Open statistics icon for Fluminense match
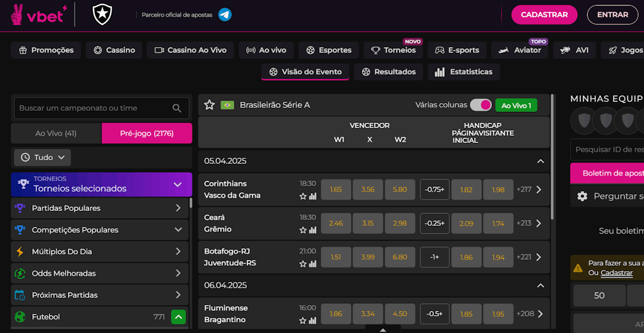The width and height of the screenshot is (644, 333). (x=312, y=320)
